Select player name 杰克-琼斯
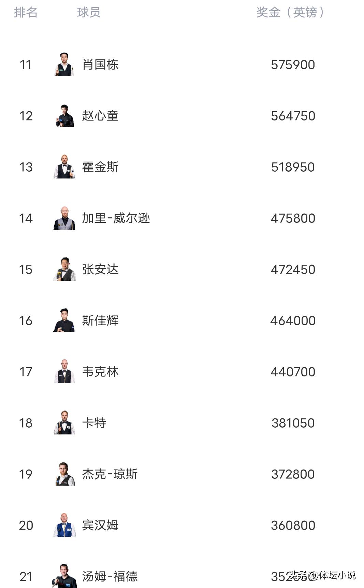364x588 pixels. [110, 474]
